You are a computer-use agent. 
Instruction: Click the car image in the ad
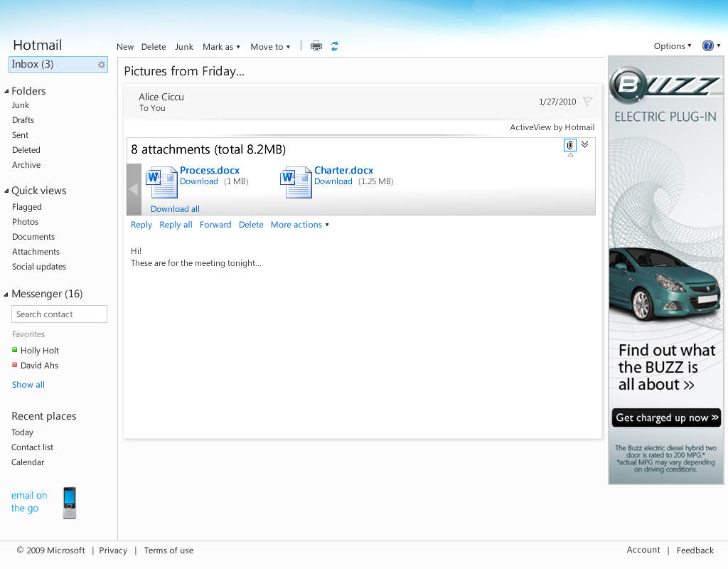tap(665, 284)
